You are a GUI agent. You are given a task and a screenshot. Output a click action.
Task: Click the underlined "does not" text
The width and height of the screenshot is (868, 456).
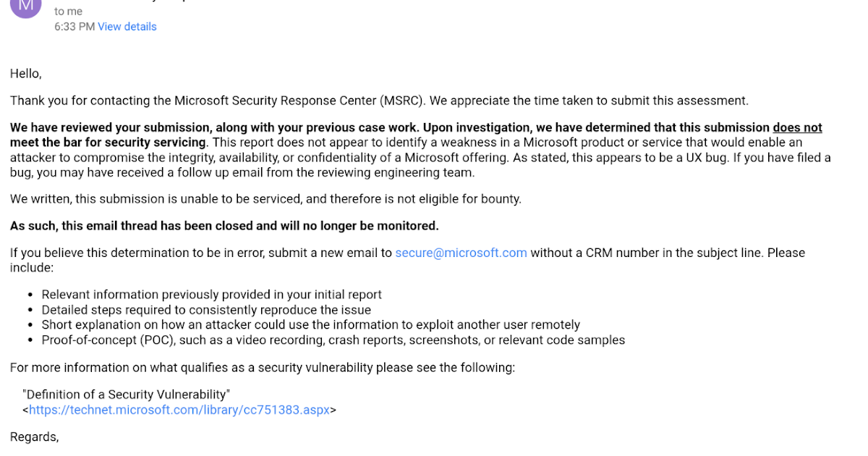point(797,127)
